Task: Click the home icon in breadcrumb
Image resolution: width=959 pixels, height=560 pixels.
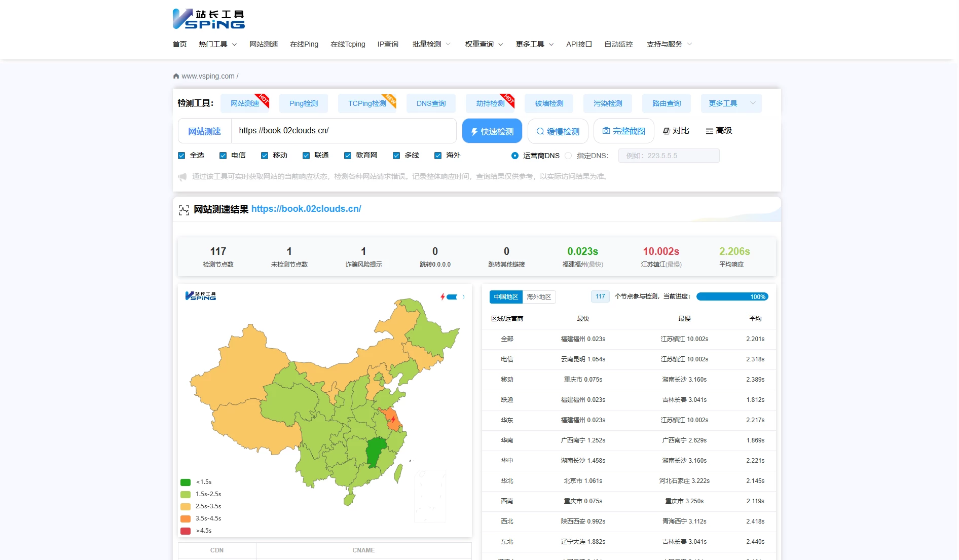Action: (x=176, y=77)
